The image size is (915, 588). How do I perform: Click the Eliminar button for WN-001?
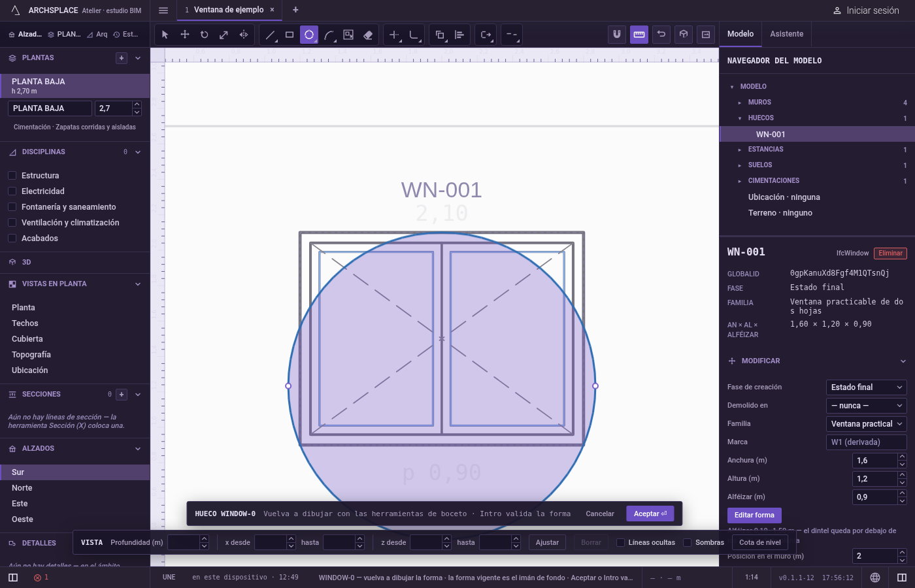pos(890,253)
